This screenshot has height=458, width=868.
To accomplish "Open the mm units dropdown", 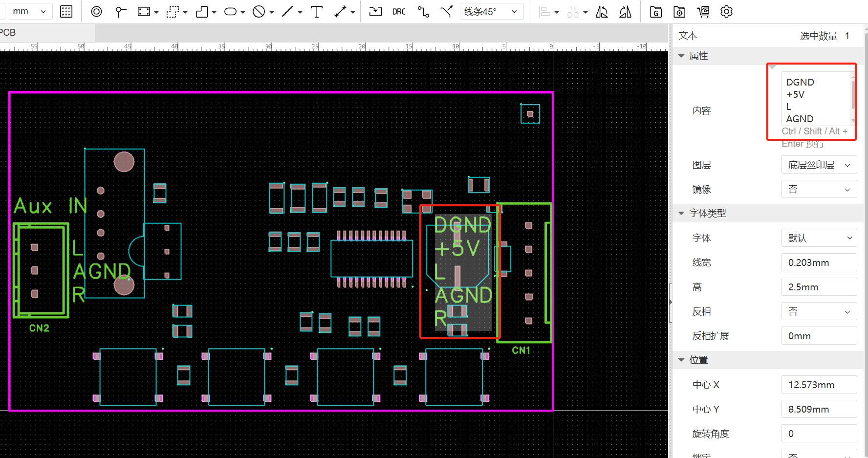I will [29, 11].
